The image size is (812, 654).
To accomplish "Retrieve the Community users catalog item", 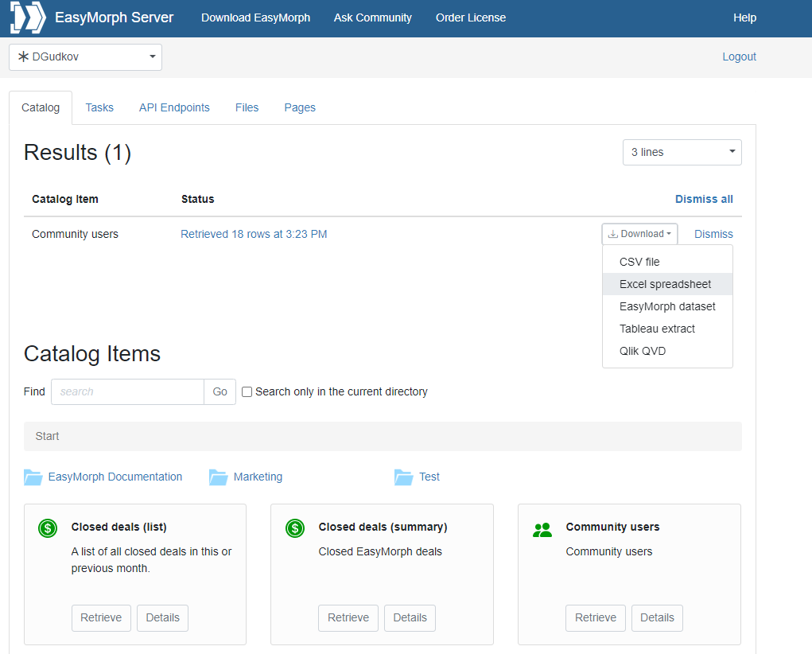I will point(595,618).
